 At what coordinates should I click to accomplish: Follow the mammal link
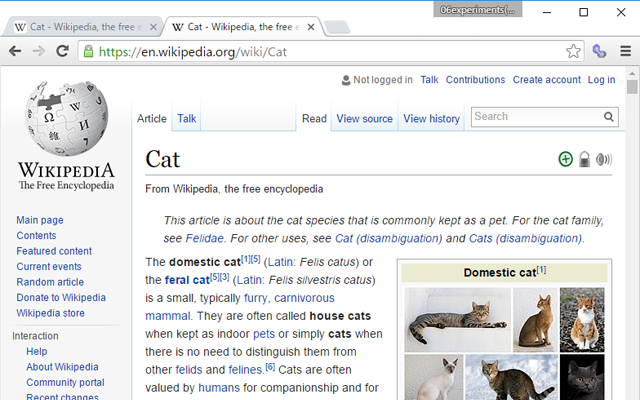(167, 316)
